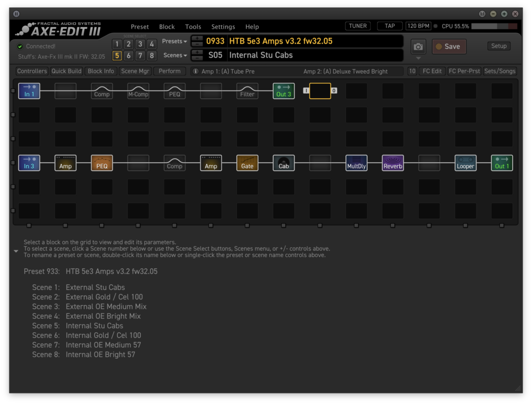Open the Tools menu
The height and width of the screenshot is (404, 532).
(193, 27)
